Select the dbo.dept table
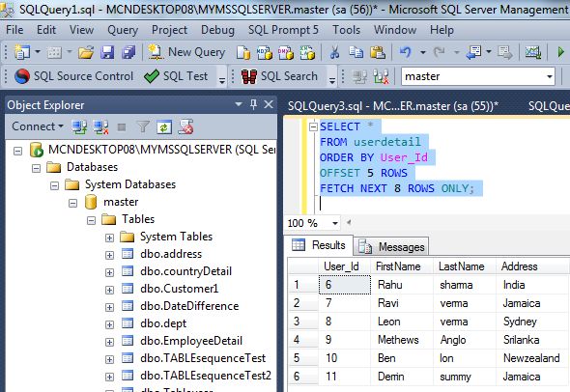Viewport: 570px width, 392px height. [x=163, y=323]
